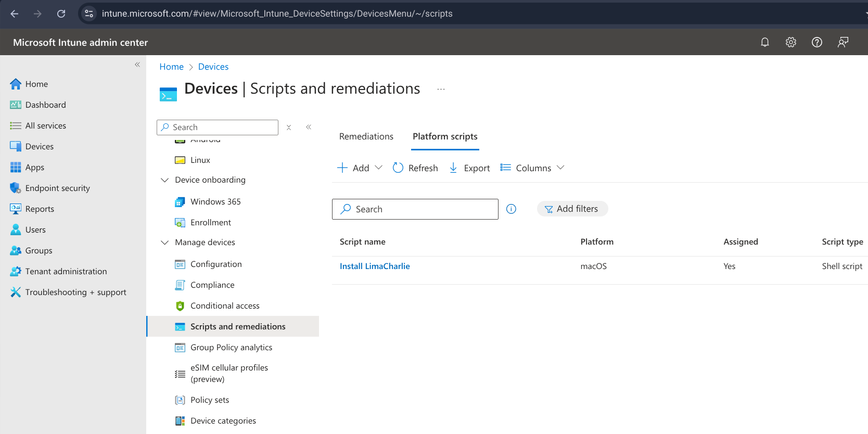868x434 pixels.
Task: Click the Endpoint security shield icon
Action: (16, 188)
